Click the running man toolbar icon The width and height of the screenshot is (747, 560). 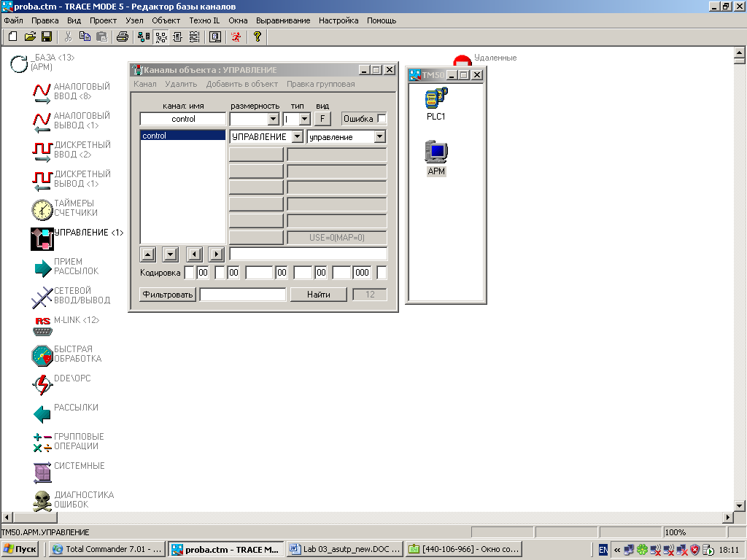[x=236, y=36]
